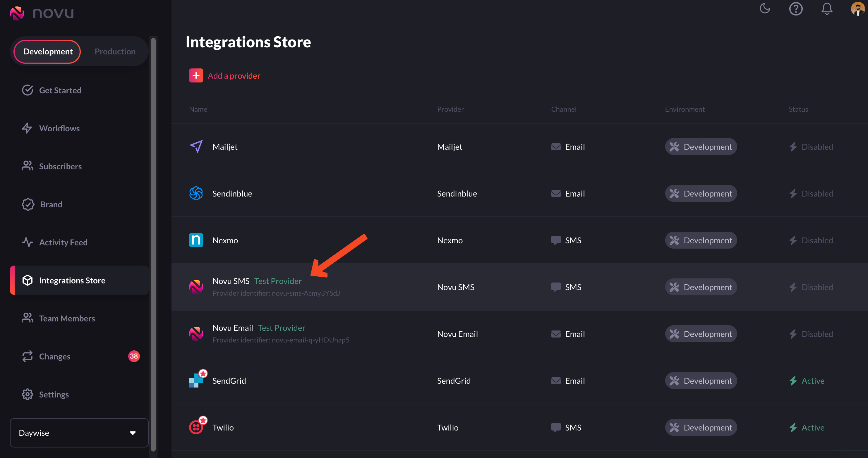Switch to the Production environment tab
Image resolution: width=868 pixels, height=458 pixels.
point(115,51)
